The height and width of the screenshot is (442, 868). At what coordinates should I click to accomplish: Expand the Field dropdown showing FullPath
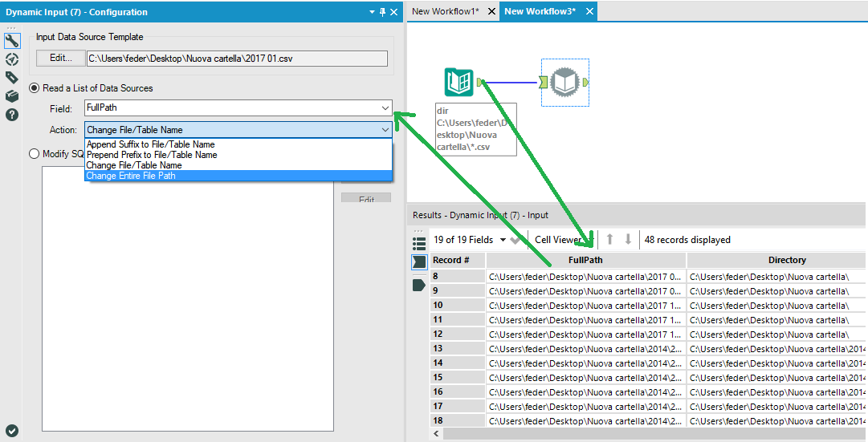[385, 107]
